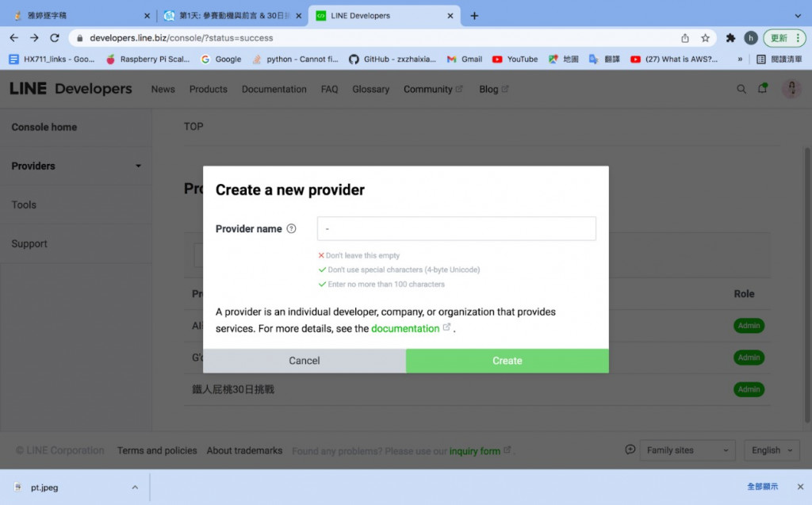812x505 pixels.
Task: Expand the pt.jpeg download options chevron
Action: pyautogui.click(x=135, y=488)
